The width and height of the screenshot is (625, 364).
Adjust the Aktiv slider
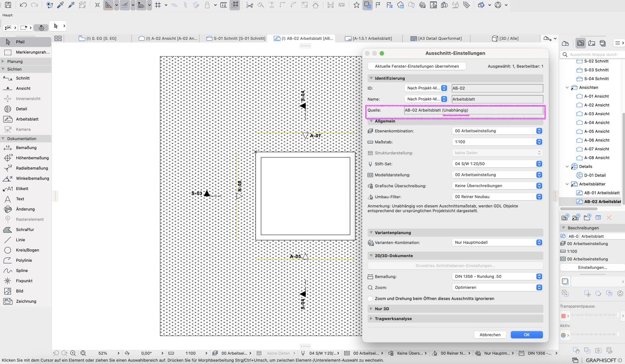(595, 334)
